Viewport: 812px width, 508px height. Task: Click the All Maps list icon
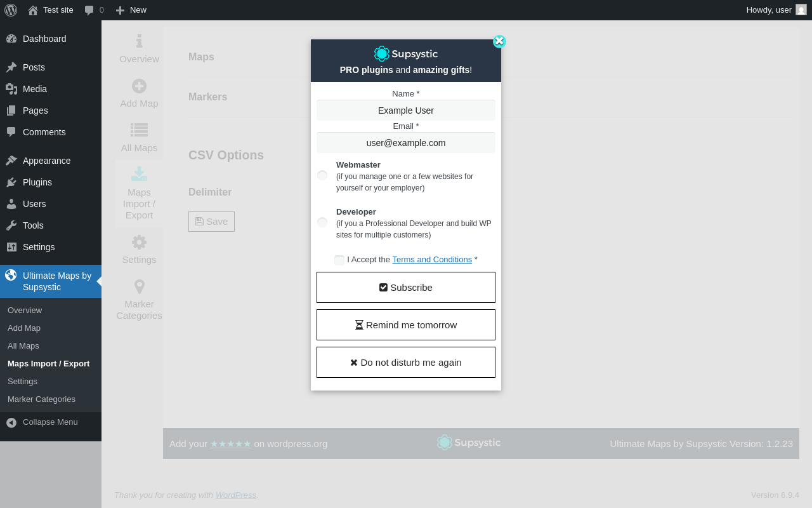tap(139, 130)
